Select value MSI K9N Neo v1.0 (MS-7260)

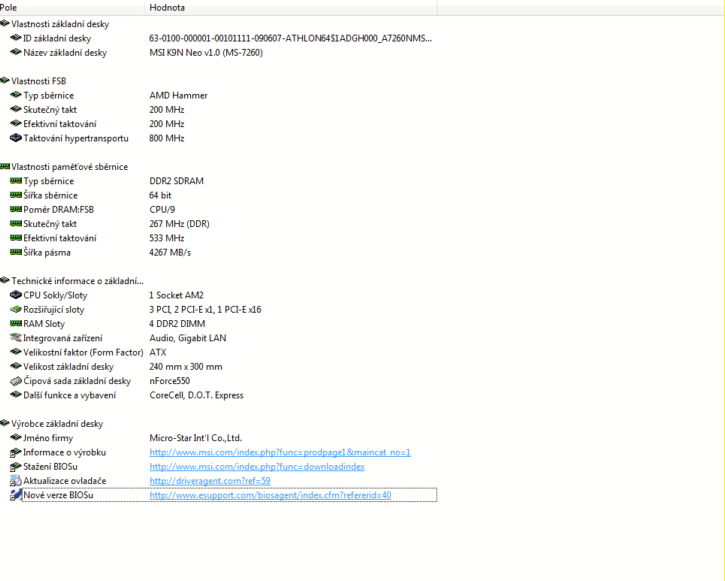coord(206,53)
